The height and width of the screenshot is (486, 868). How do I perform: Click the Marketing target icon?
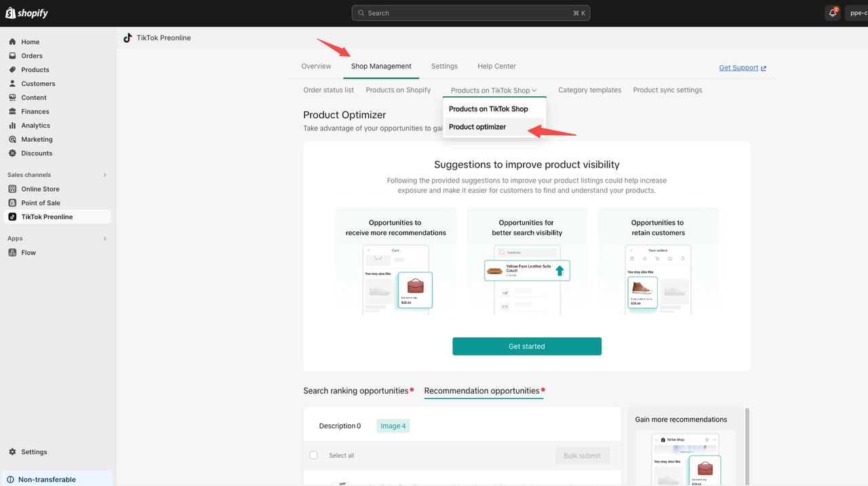12,139
